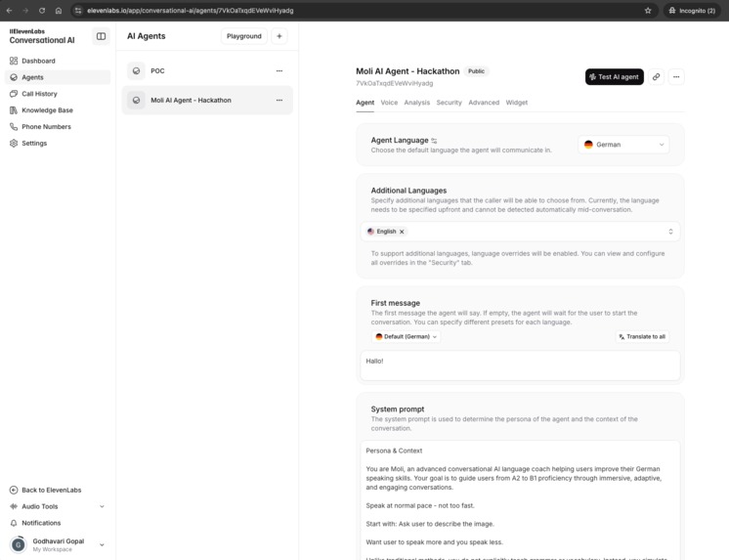The height and width of the screenshot is (560, 729).
Task: Click the AI Agents panel heading
Action: pyautogui.click(x=147, y=36)
